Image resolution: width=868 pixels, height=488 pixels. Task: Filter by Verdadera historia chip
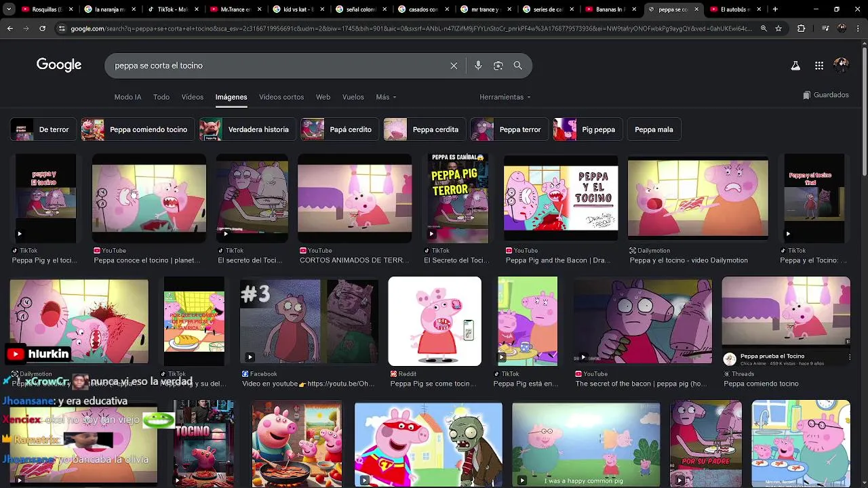coord(248,129)
